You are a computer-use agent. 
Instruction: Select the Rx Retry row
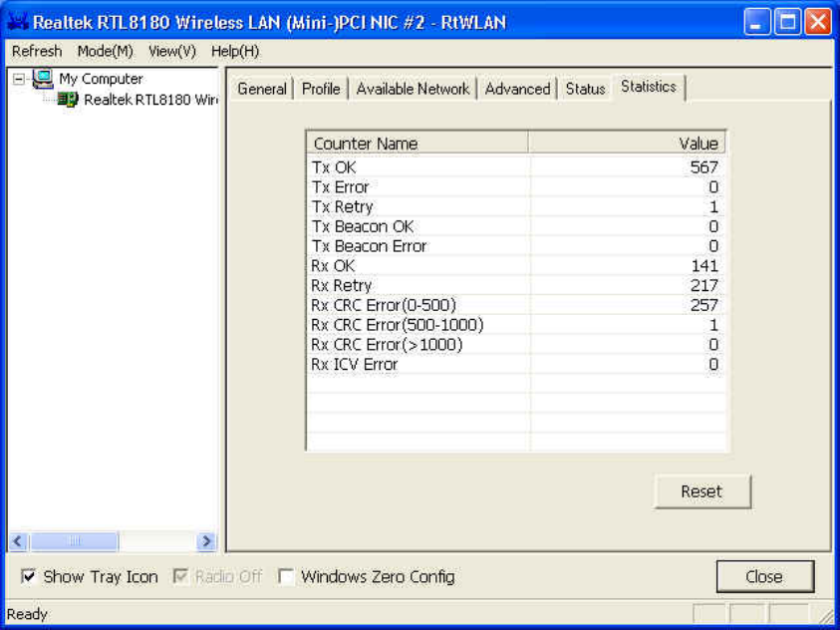[x=516, y=285]
